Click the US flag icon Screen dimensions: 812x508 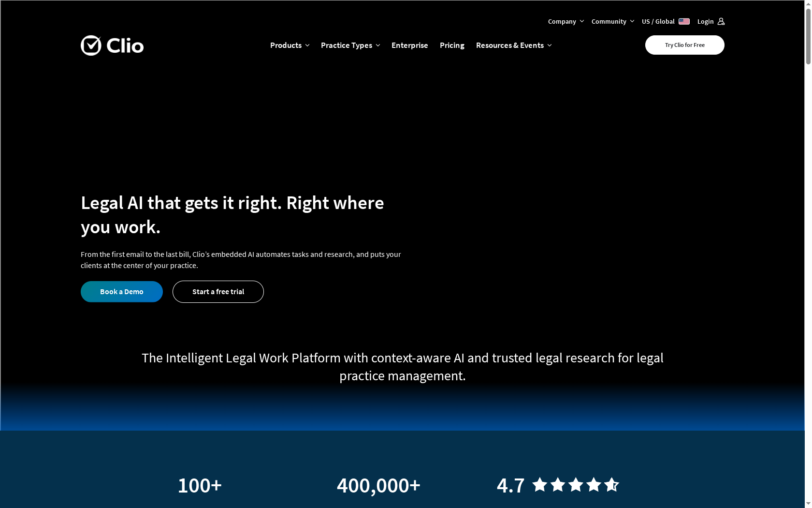(x=684, y=21)
